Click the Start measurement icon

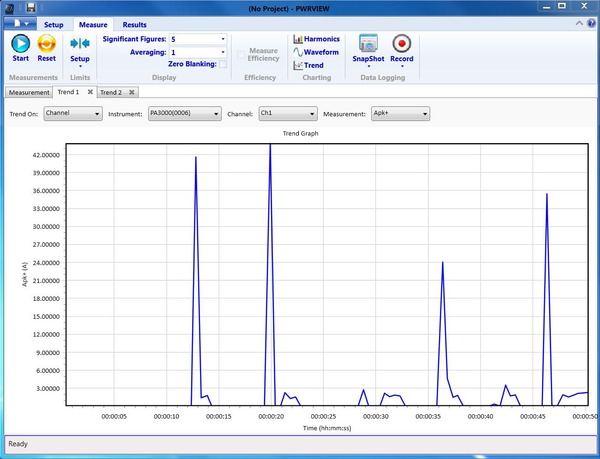coord(20,44)
